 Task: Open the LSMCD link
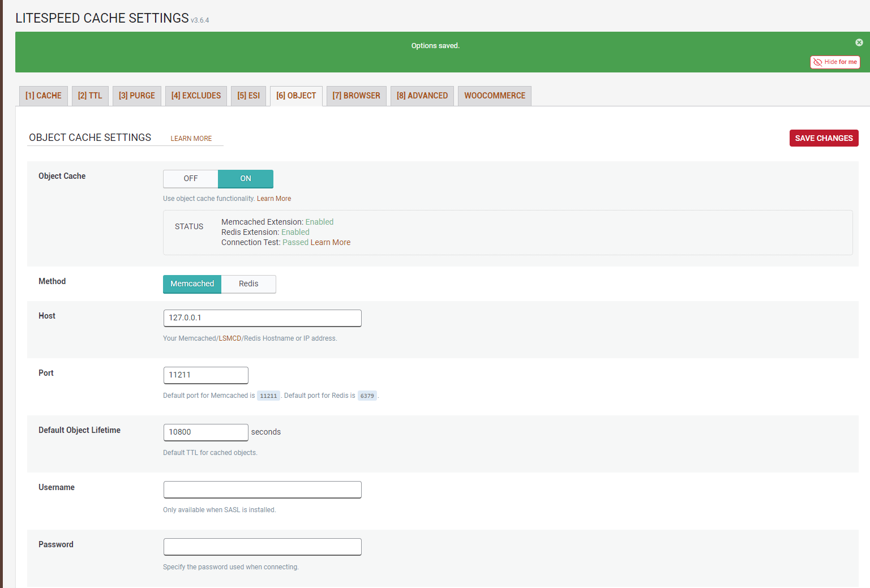[x=230, y=338]
